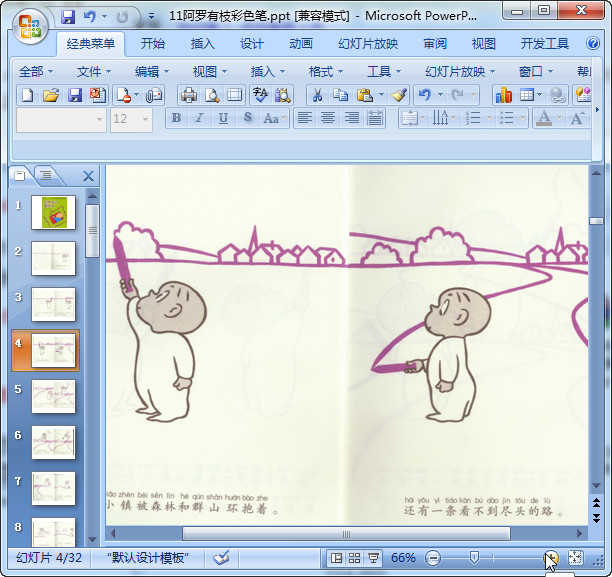Switch to Normal view button
Viewport: 612px width, 577px height.
[x=336, y=558]
